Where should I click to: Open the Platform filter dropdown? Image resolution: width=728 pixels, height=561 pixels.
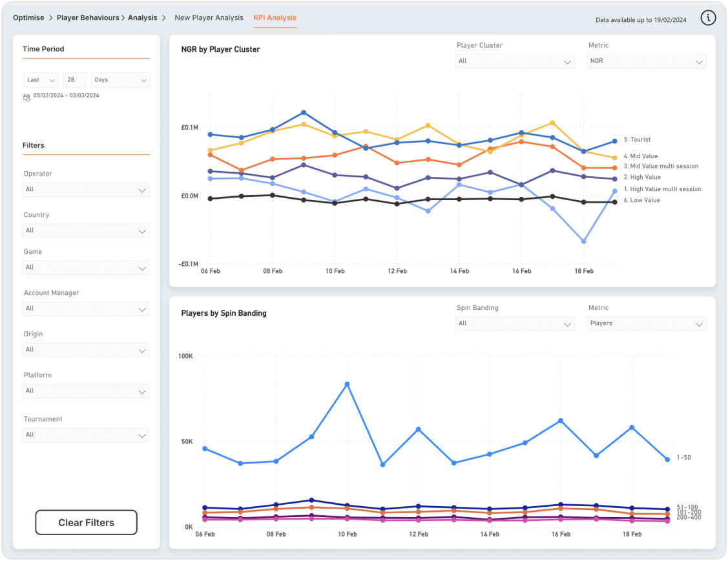[85, 391]
